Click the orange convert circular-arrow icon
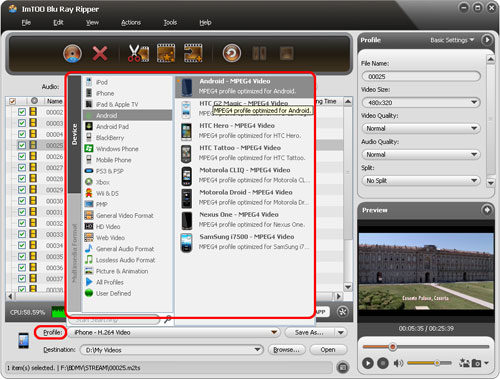 (232, 53)
